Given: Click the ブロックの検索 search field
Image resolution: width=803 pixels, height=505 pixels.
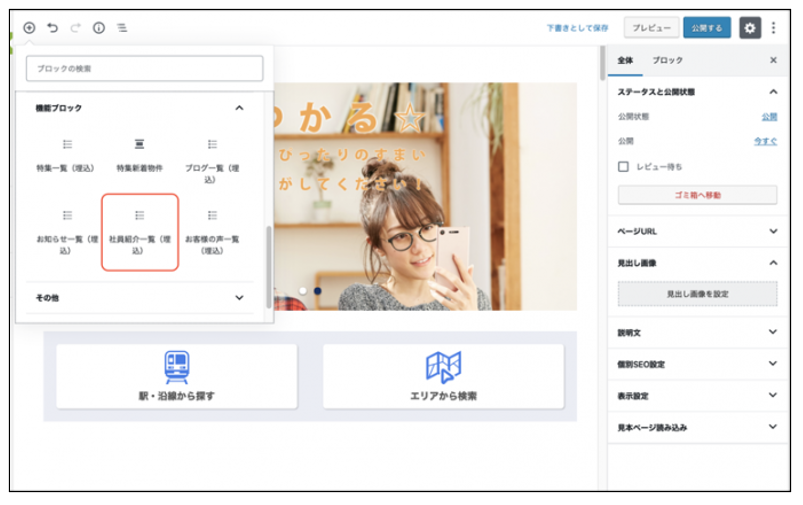Looking at the screenshot, I should [x=144, y=68].
